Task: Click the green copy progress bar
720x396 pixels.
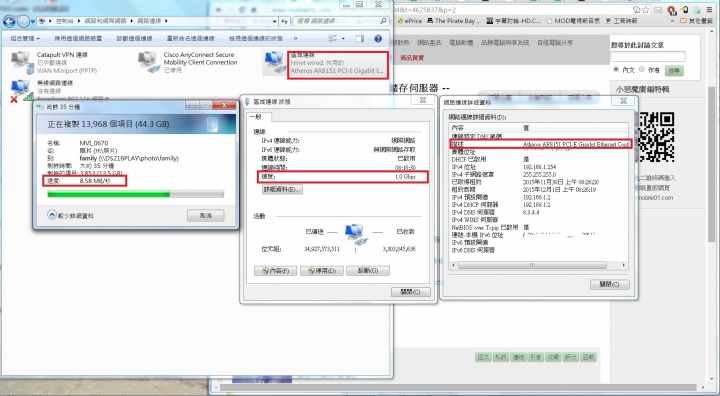Action: click(x=135, y=194)
